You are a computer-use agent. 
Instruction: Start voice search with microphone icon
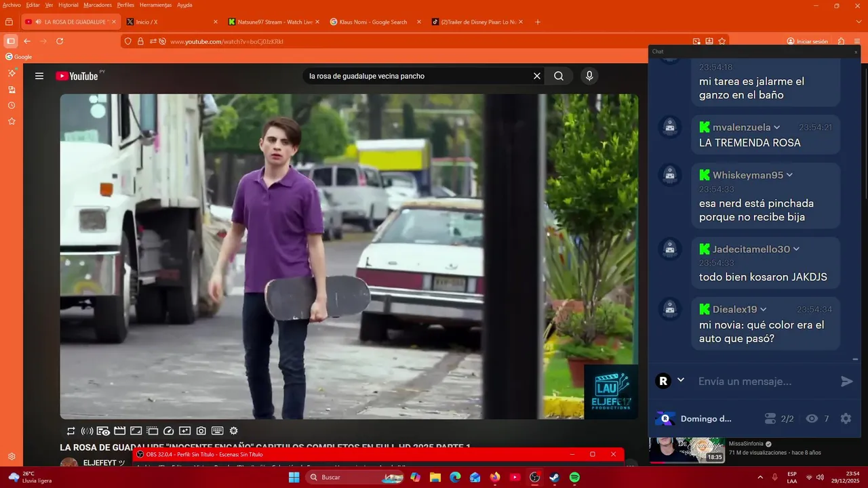coord(589,76)
